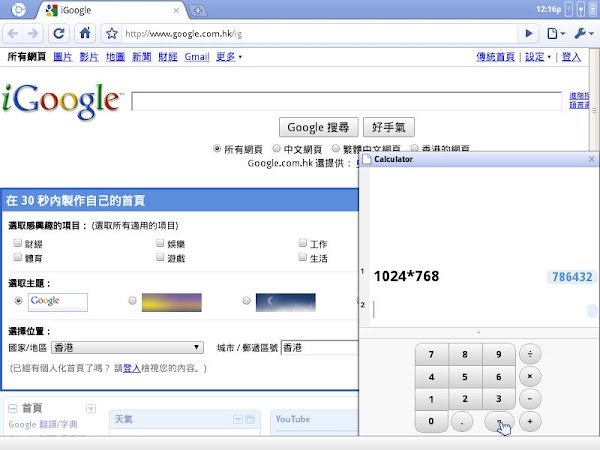The image size is (600, 450).
Task: Click the 城市 city input field
Action: tap(320, 347)
